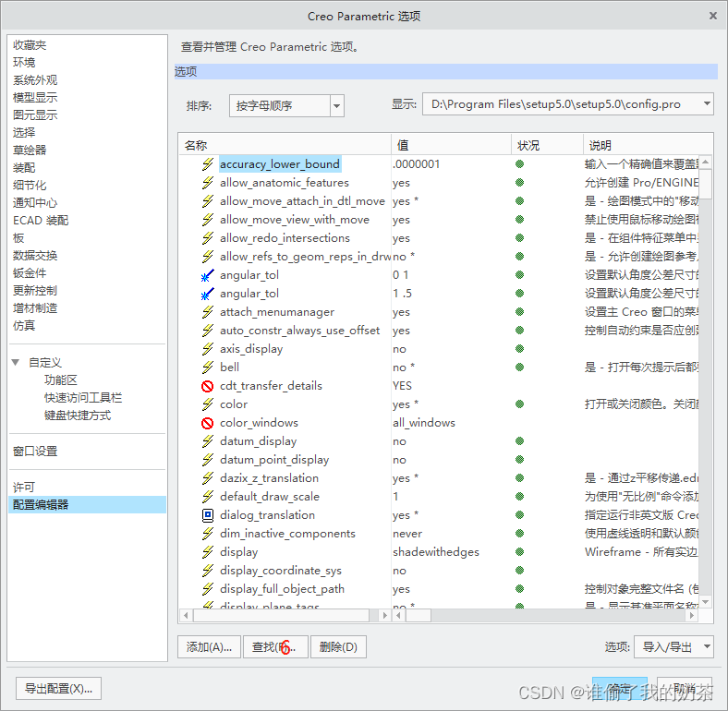Open 通知中心 settings category
728x711 pixels.
(35, 203)
